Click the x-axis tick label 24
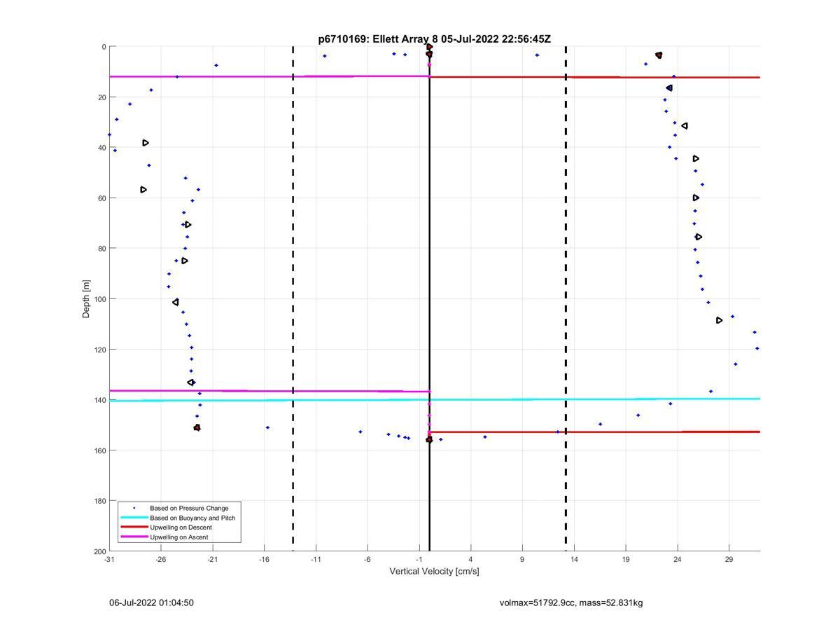Screen dimensions: 840x620 [678, 559]
